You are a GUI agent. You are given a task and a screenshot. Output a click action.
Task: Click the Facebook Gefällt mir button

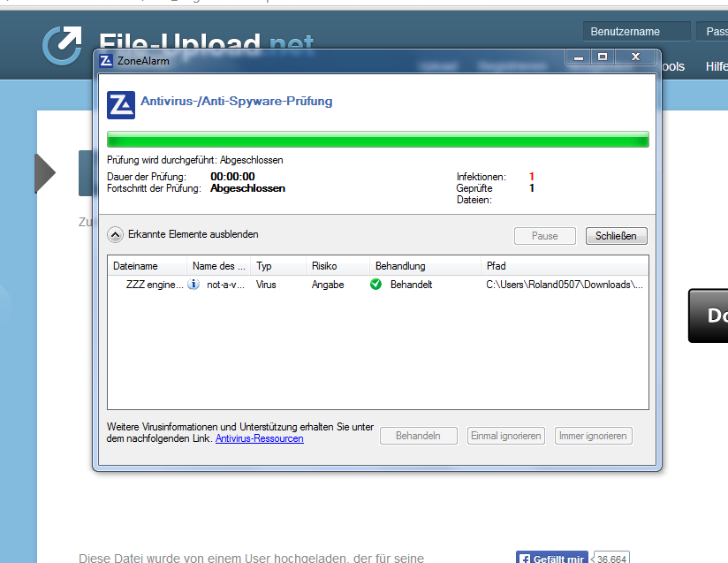pyautogui.click(x=552, y=558)
